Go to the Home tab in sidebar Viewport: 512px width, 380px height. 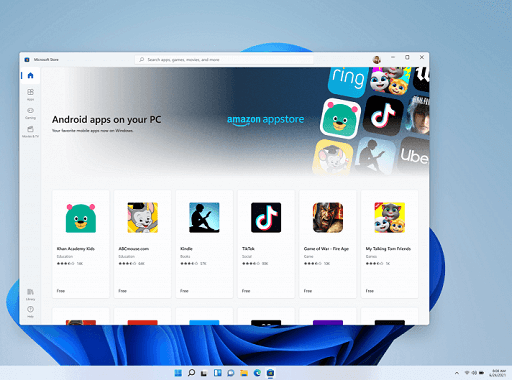tap(30, 75)
